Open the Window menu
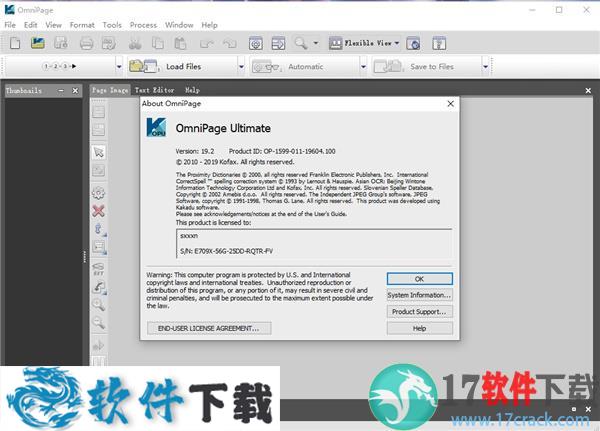Image resolution: width=600 pixels, height=431 pixels. coord(179,25)
